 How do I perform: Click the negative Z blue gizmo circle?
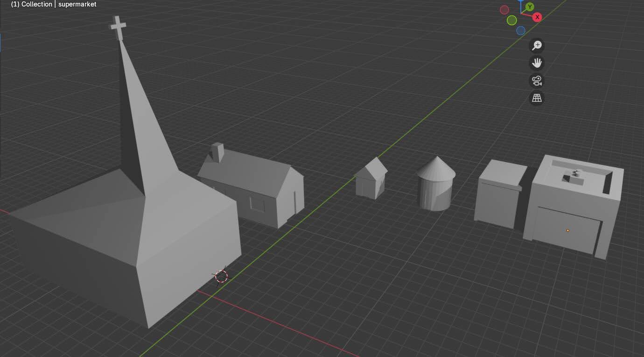[x=521, y=31]
